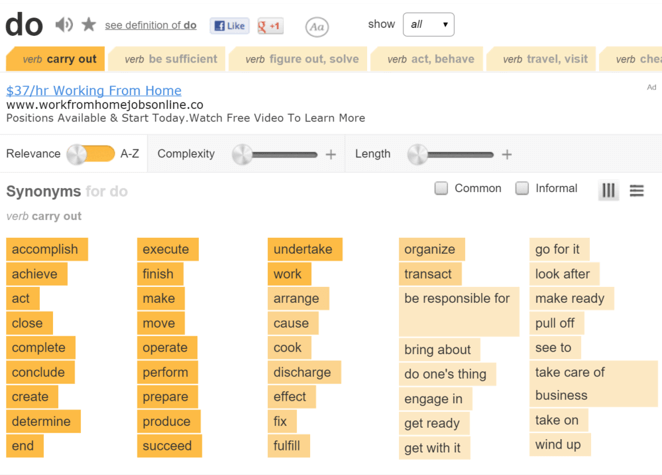662x475 pixels.
Task: Switch to 'verb travel, visit' tab
Action: click(x=545, y=59)
